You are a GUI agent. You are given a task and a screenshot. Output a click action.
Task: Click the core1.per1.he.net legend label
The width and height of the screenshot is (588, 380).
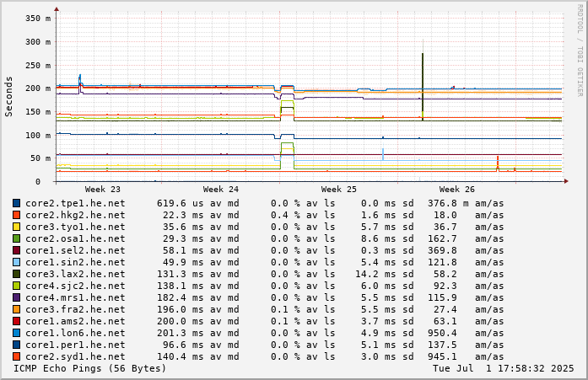point(75,345)
